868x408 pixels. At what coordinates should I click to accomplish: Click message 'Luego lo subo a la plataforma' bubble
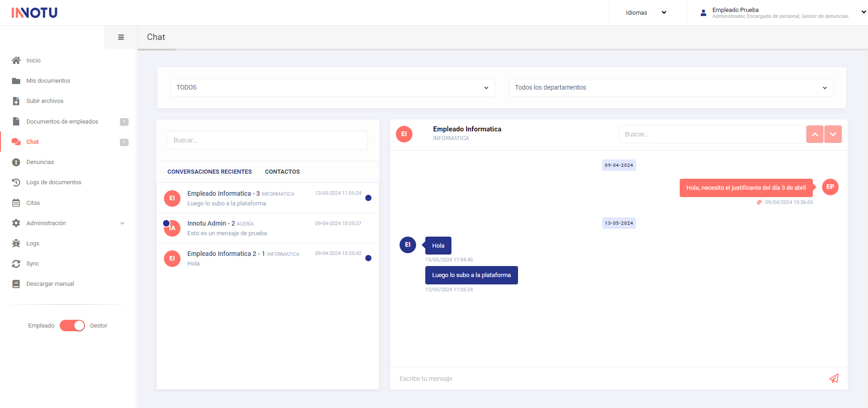click(472, 275)
